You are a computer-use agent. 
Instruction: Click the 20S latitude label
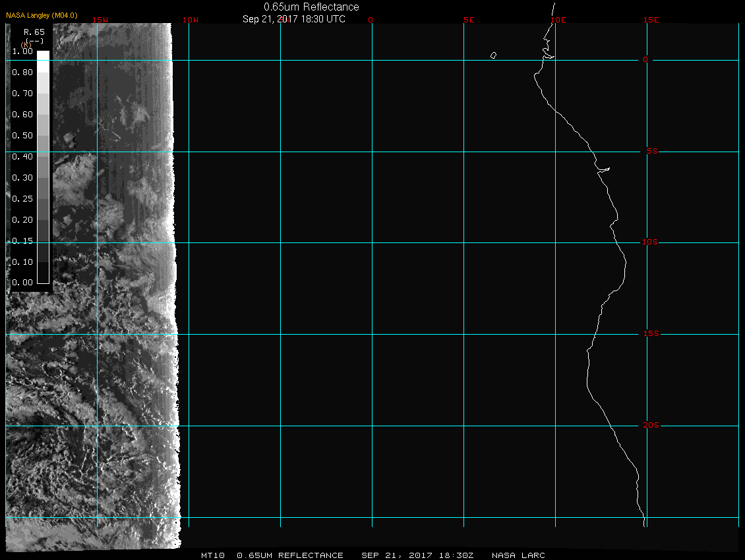tap(651, 425)
